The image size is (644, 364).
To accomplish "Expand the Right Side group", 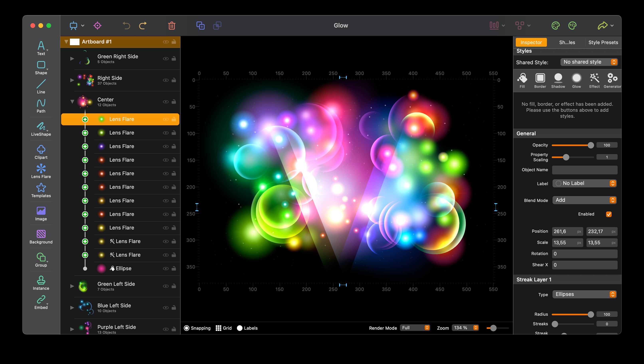I will click(x=72, y=80).
